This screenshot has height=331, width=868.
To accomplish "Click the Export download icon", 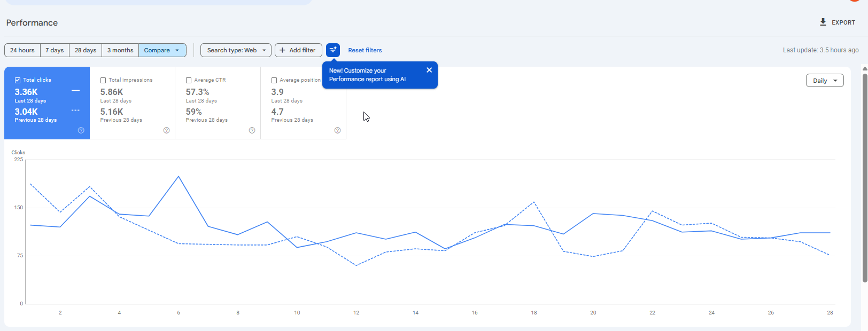I will pos(823,22).
